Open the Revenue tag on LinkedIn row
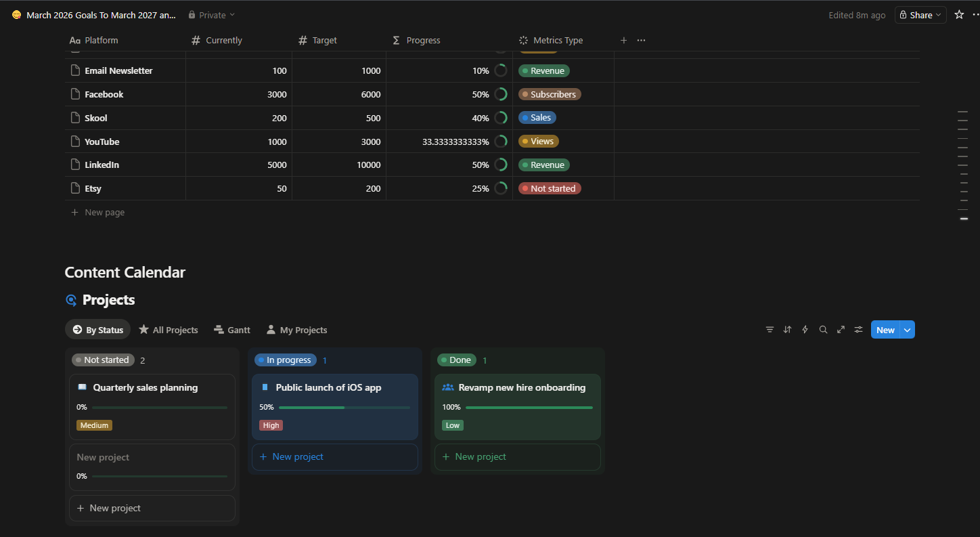This screenshot has width=980, height=537. (544, 165)
